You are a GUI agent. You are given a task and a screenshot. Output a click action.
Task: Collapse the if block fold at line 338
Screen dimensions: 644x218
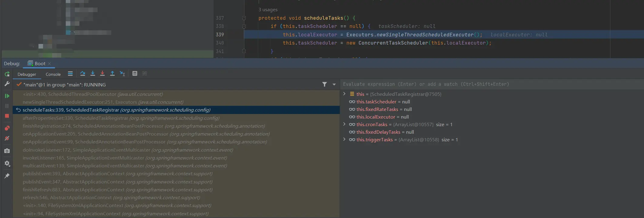(244, 26)
